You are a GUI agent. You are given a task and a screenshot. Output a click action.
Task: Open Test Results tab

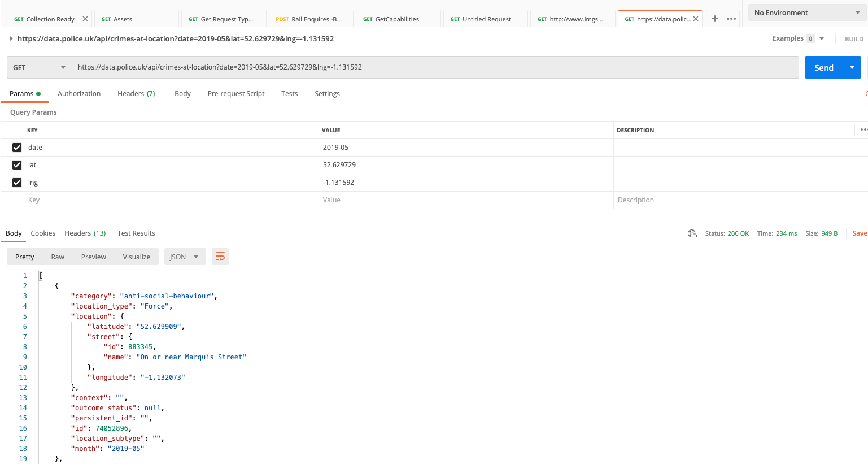coord(136,233)
